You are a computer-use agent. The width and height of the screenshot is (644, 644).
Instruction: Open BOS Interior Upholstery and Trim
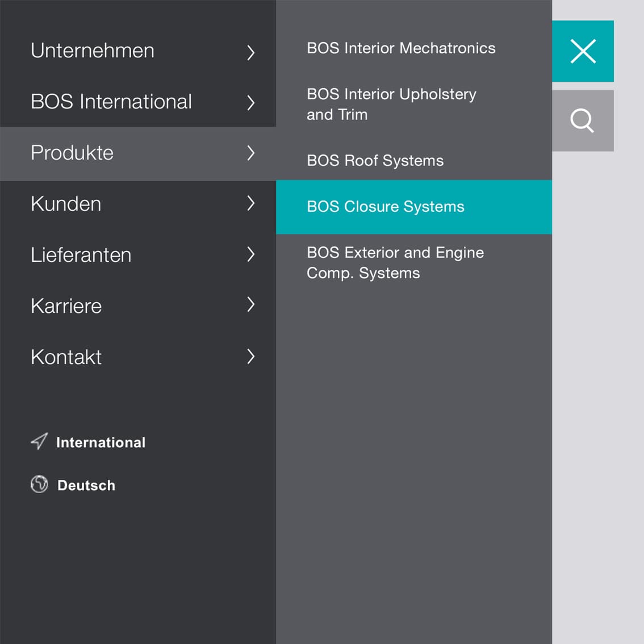pyautogui.click(x=391, y=104)
